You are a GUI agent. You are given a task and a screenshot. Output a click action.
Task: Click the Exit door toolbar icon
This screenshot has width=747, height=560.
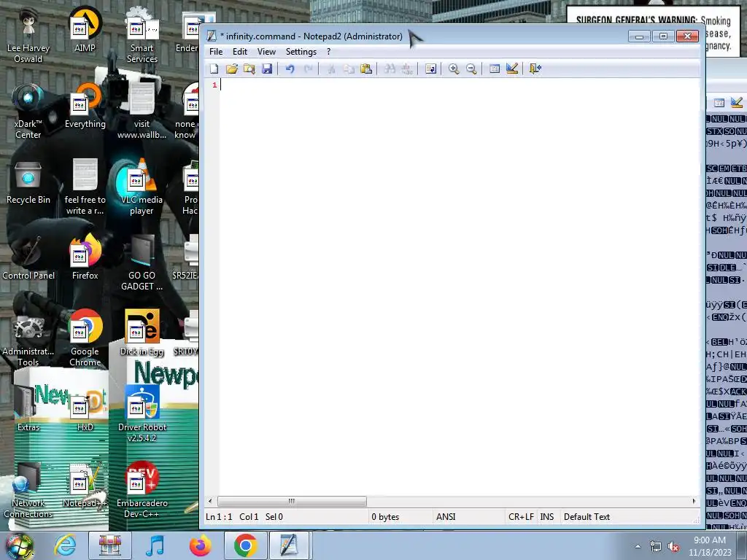pyautogui.click(x=535, y=69)
